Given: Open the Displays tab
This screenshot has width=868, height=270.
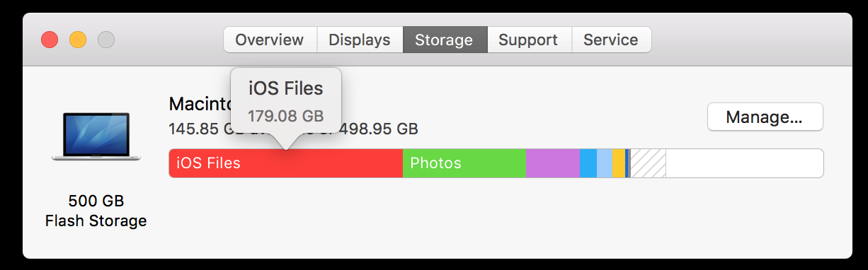Looking at the screenshot, I should [x=360, y=40].
